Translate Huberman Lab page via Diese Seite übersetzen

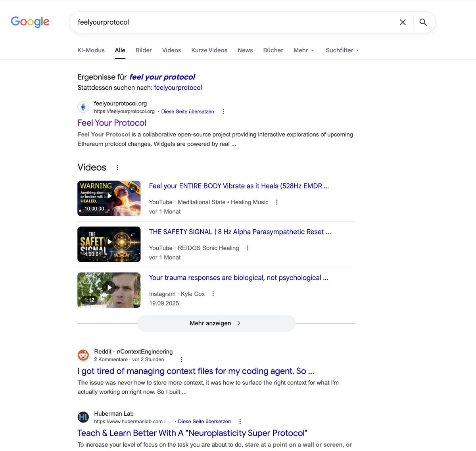coord(204,422)
